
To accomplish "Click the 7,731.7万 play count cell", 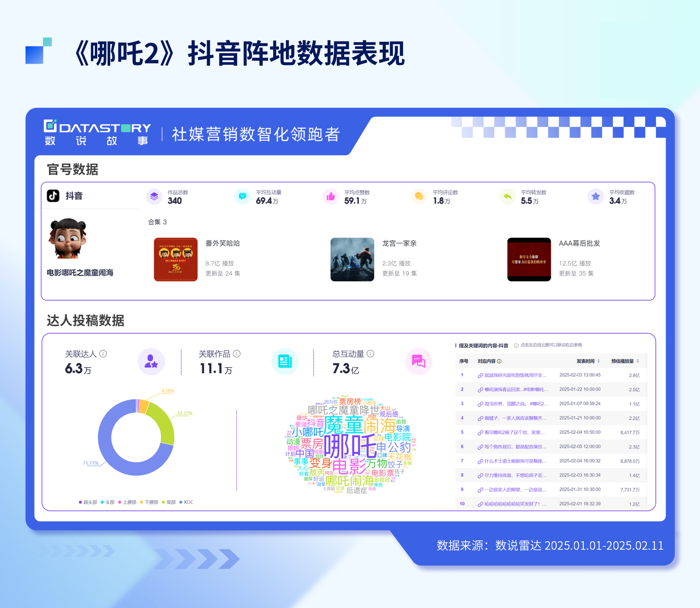I will [x=630, y=490].
